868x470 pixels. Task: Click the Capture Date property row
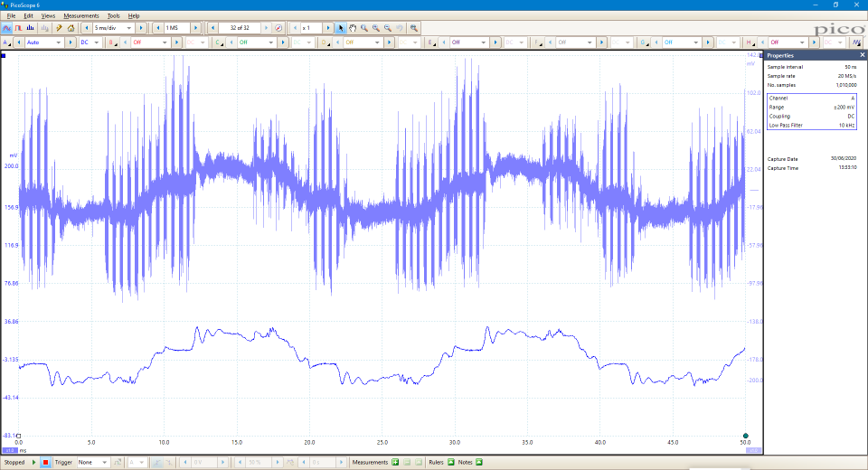812,159
